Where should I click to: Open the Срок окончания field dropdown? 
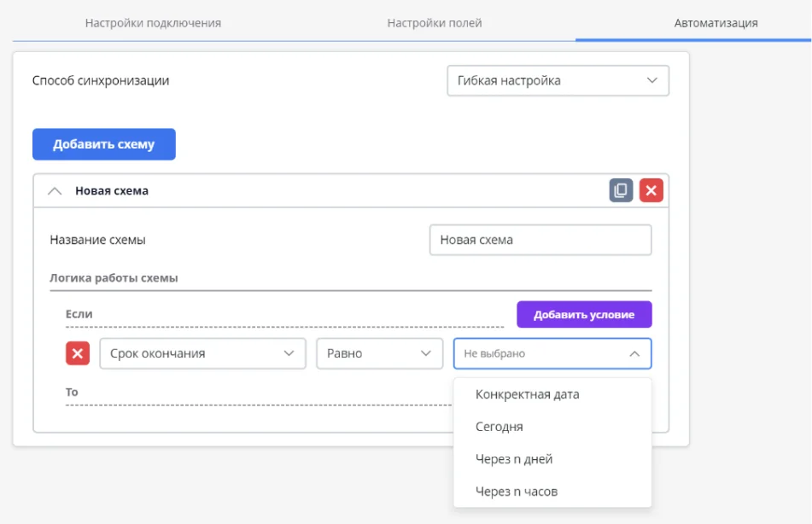click(x=202, y=353)
